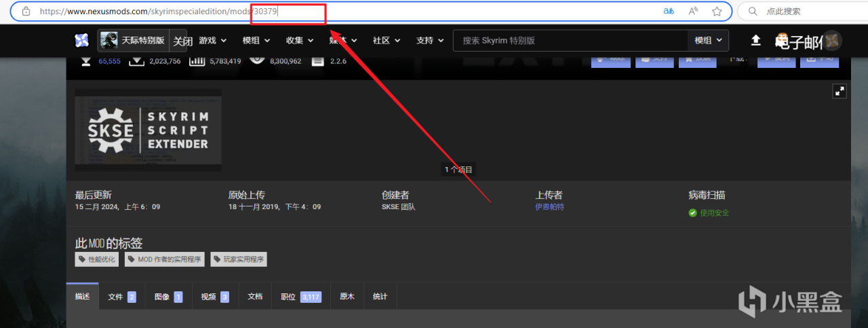Open the 社区 dropdown menu
This screenshot has width=868, height=328.
[387, 41]
